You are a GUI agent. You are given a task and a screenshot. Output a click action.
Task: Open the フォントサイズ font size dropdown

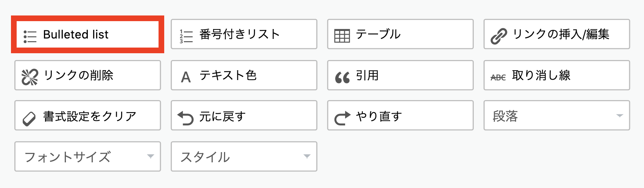click(88, 156)
